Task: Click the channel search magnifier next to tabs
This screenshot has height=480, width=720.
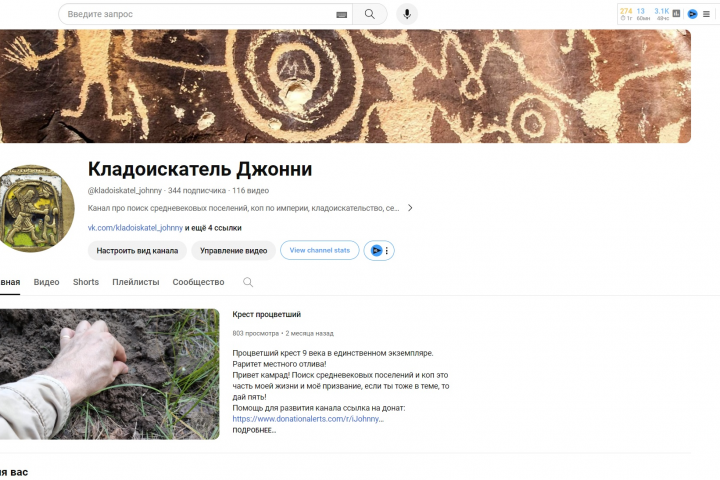Action: pos(248,282)
